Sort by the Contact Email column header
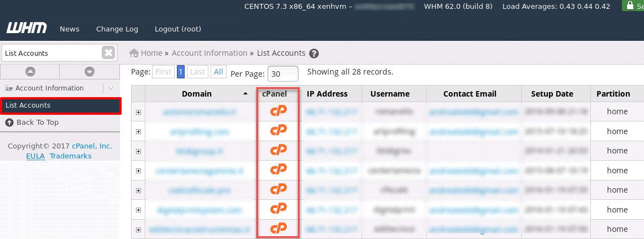The height and width of the screenshot is (239, 644). (469, 94)
